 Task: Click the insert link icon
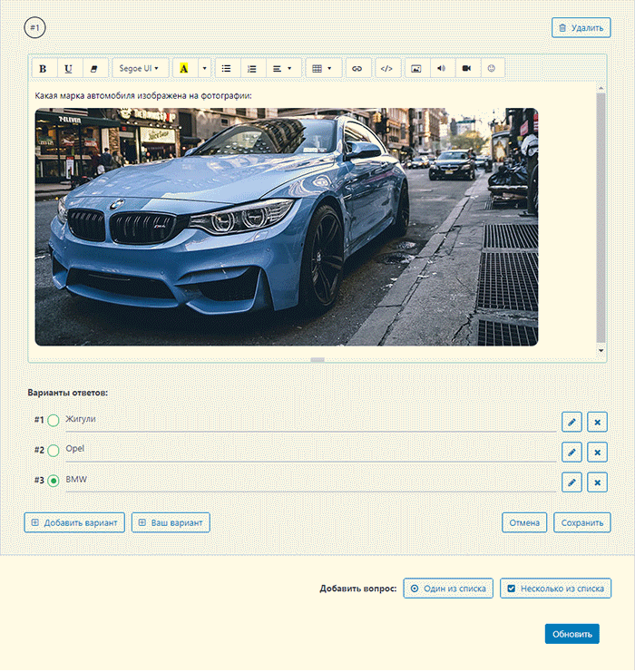[357, 69]
